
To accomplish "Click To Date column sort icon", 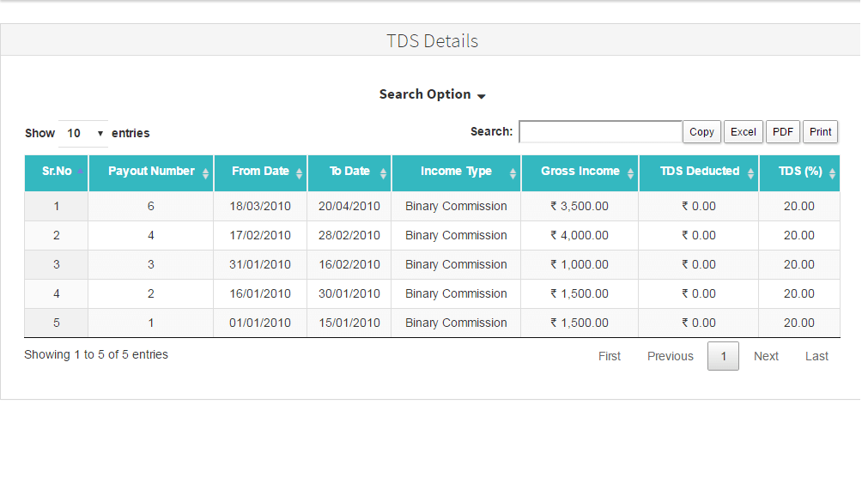I will [x=383, y=173].
